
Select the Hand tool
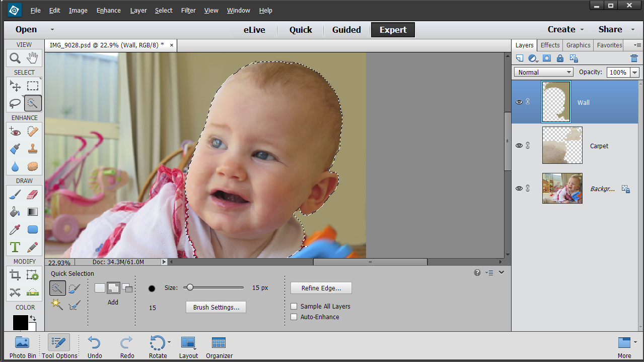click(x=33, y=57)
